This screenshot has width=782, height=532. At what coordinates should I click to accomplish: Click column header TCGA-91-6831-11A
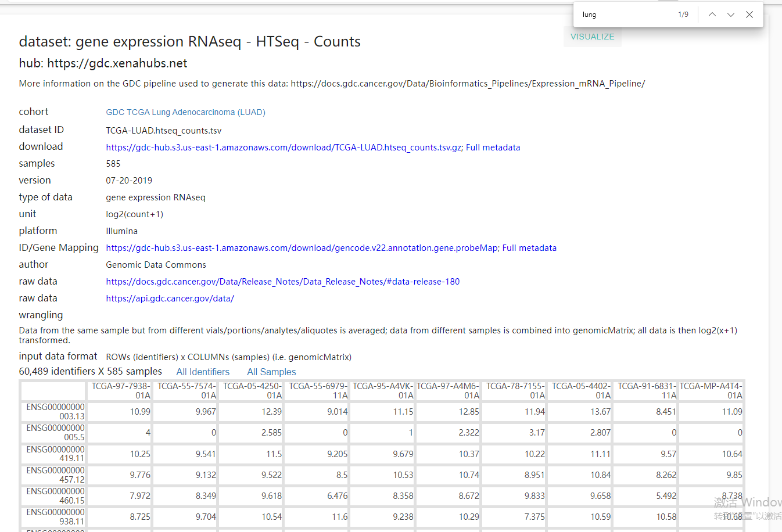click(647, 391)
